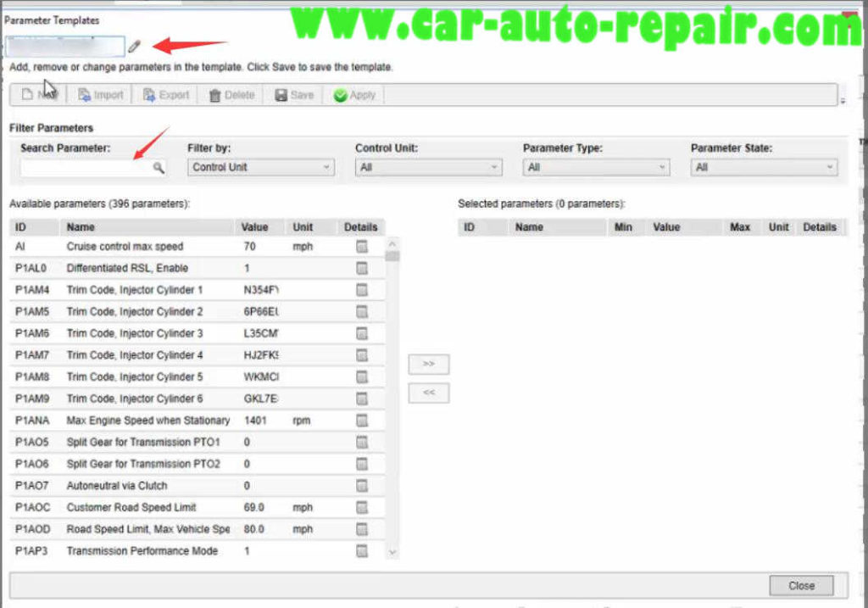
Task: Click the template name input box
Action: [64, 47]
